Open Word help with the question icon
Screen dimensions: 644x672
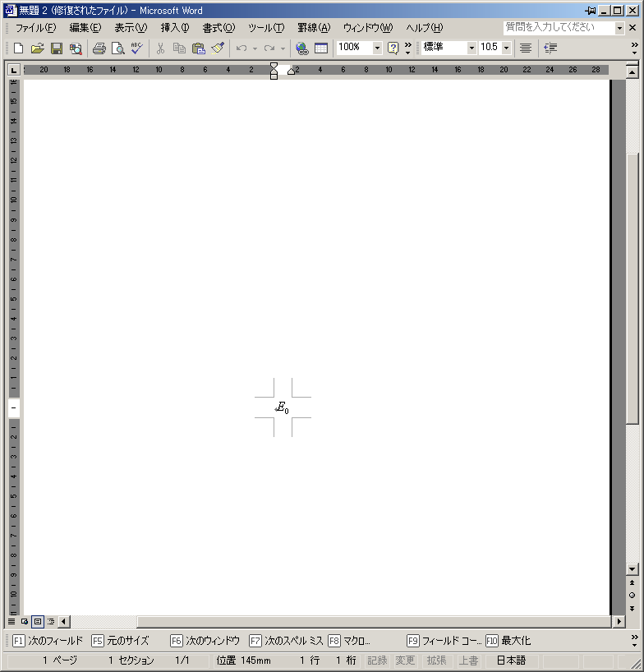tap(393, 48)
